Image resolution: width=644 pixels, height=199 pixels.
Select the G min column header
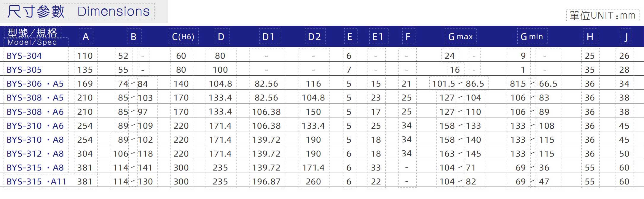(x=532, y=37)
